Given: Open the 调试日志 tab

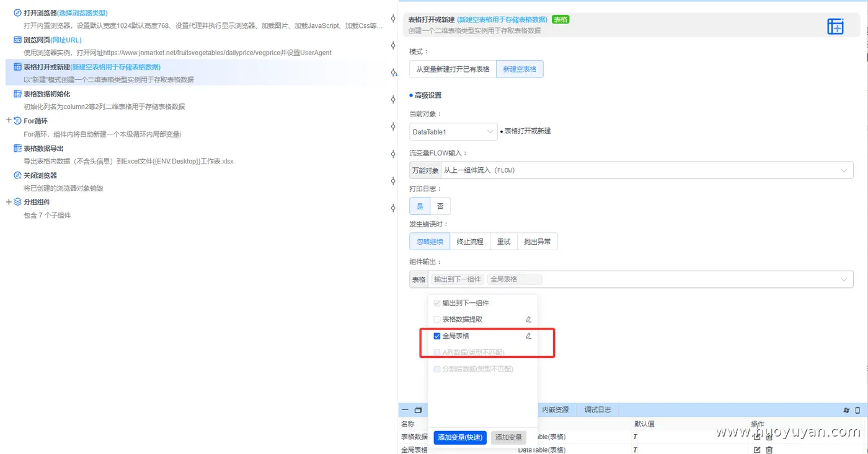Looking at the screenshot, I should tap(598, 410).
